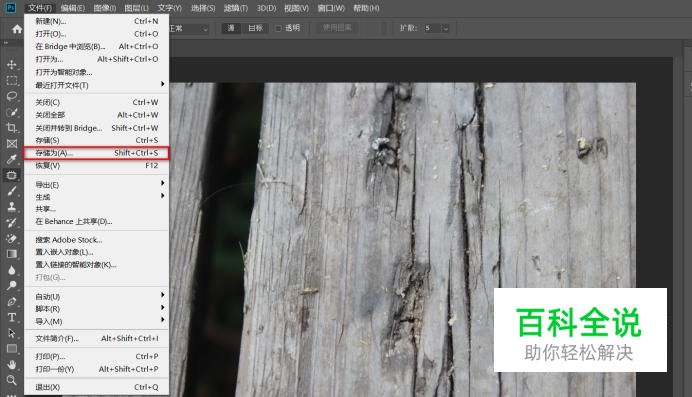692x397 pixels.
Task: Select the Quick Selection tool
Action: [x=12, y=112]
